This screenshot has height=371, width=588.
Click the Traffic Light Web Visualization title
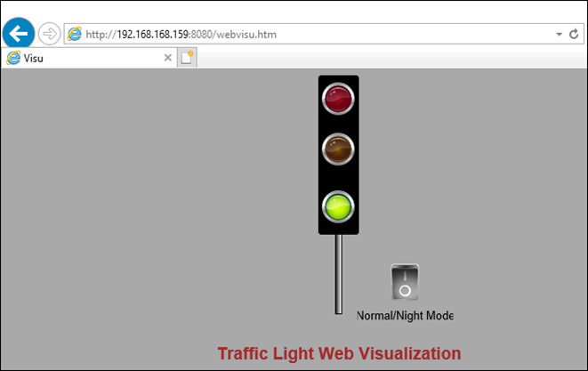[340, 353]
